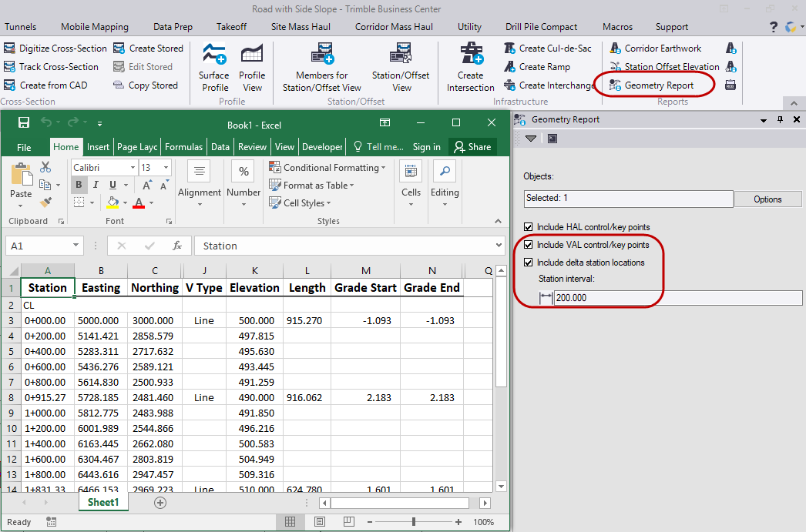Click the Share button in Excel
806x532 pixels.
pos(472,147)
